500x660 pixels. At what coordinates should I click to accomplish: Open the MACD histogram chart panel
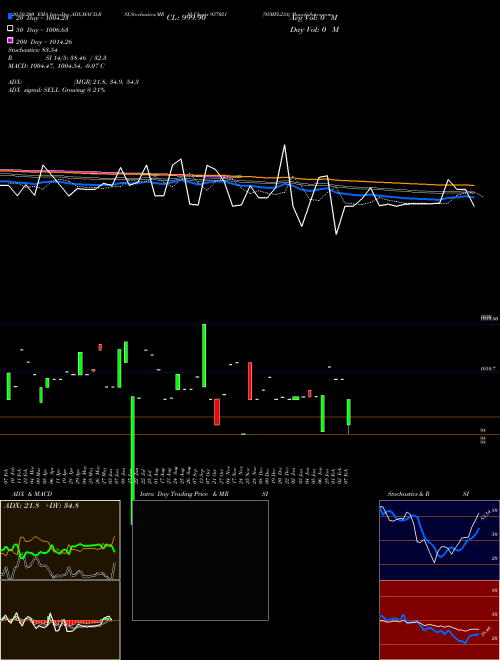(x=60, y=620)
